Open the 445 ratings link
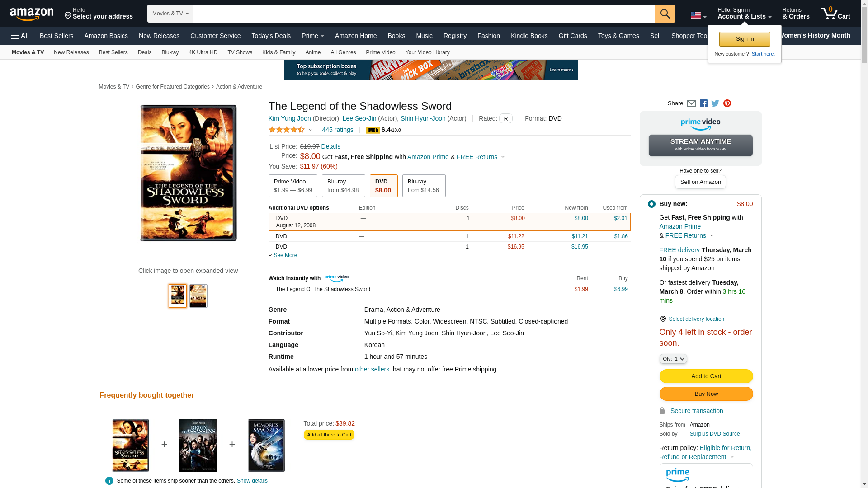Screen dimensions: 868x488 337,130
